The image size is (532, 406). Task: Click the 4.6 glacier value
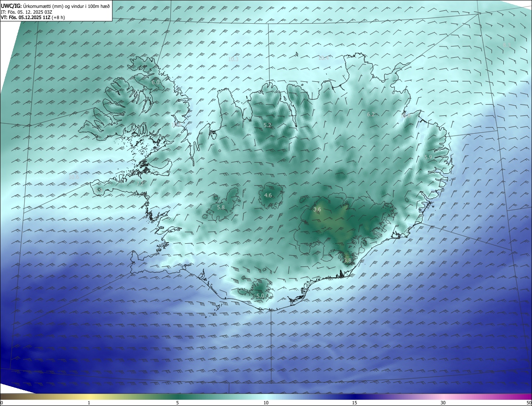tap(268, 195)
